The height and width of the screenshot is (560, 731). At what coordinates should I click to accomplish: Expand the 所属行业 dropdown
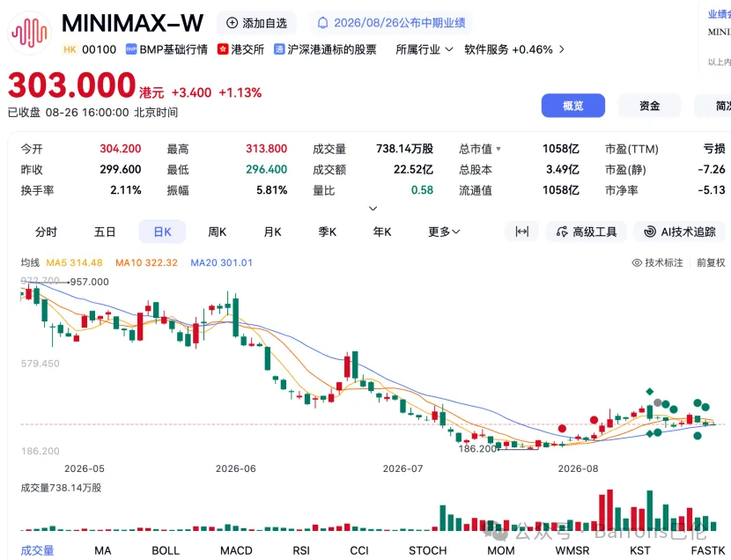tap(425, 49)
